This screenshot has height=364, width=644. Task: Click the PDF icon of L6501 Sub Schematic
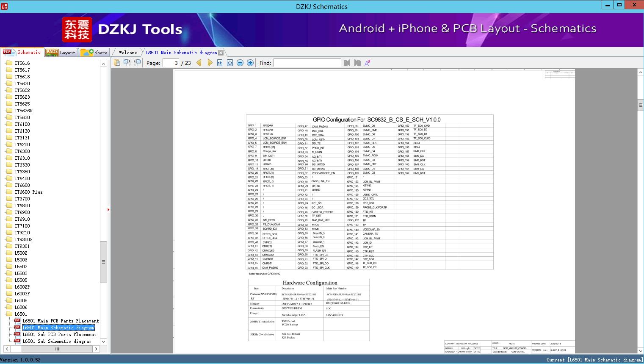pyautogui.click(x=17, y=341)
